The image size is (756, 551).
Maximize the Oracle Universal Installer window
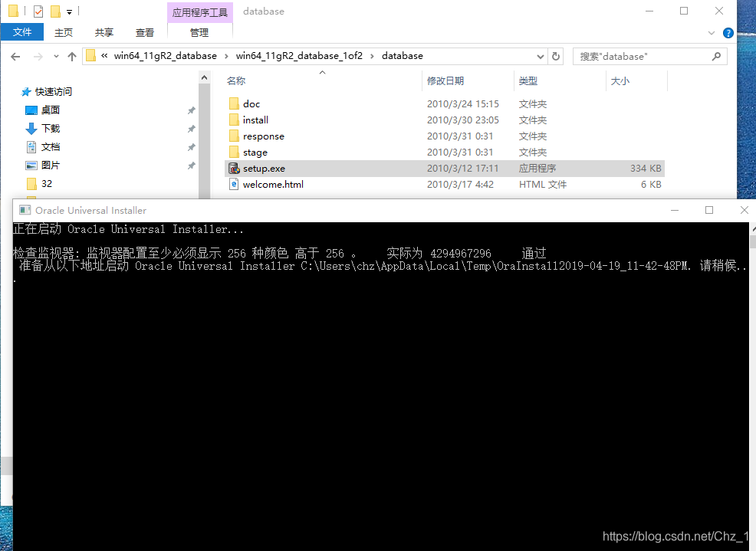[x=709, y=210]
